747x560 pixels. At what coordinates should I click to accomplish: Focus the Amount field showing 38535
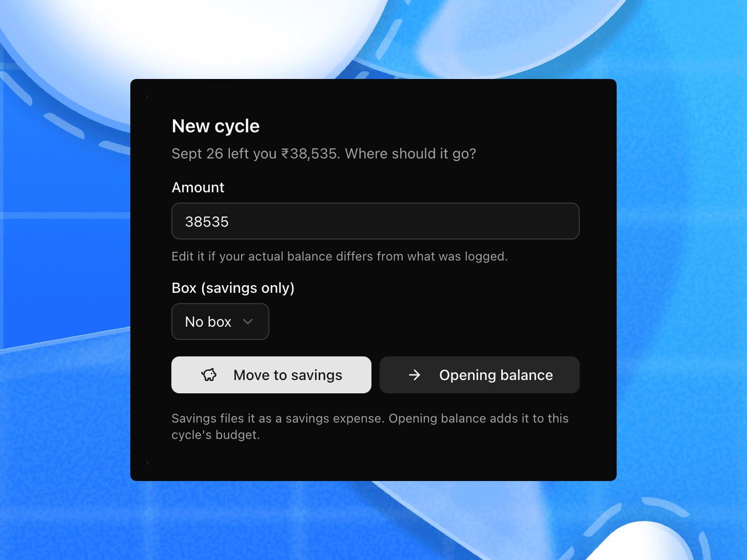376,221
